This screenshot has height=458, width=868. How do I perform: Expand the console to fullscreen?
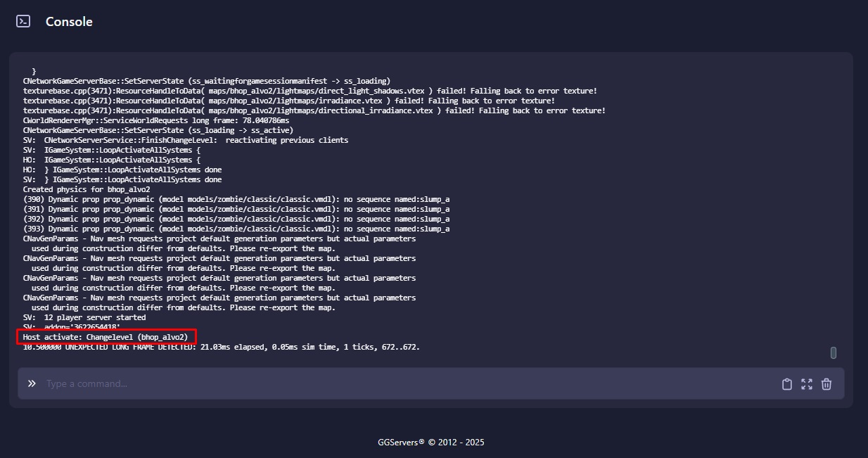[807, 384]
